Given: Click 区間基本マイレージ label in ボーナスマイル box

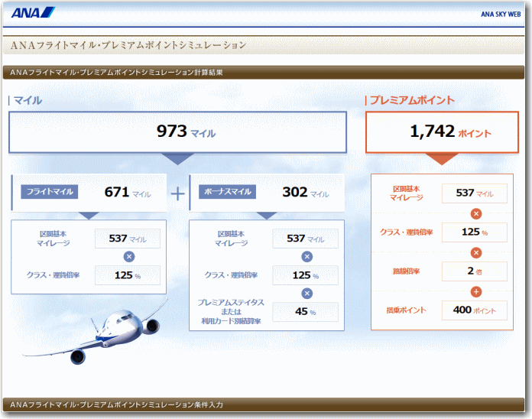Looking at the screenshot, I should coord(231,239).
